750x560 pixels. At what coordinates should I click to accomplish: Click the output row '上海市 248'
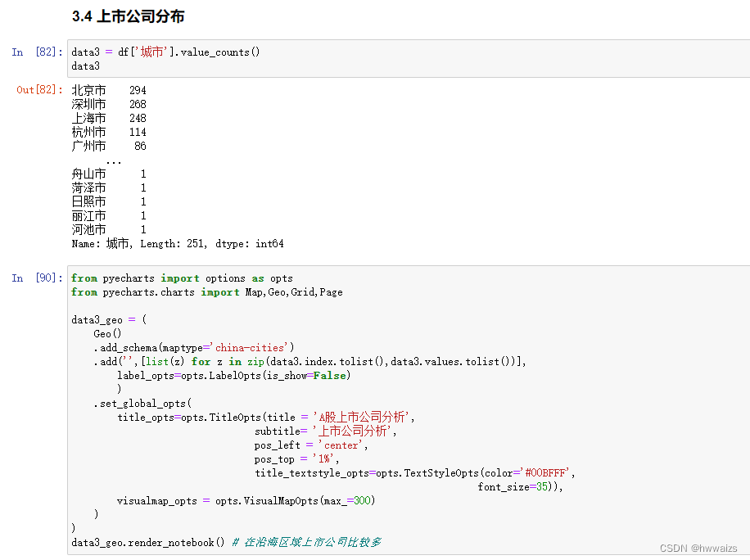point(109,118)
